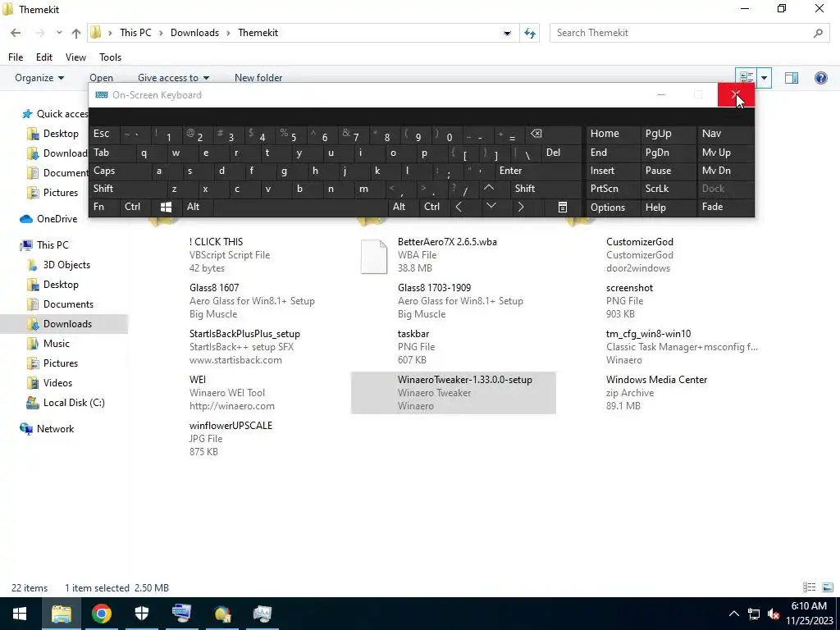Image resolution: width=840 pixels, height=630 pixels.
Task: Open the File menu
Action: (16, 57)
